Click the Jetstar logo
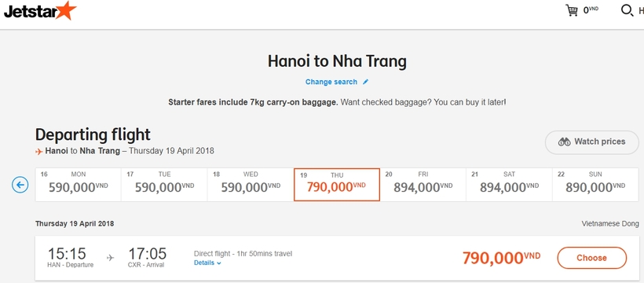 pyautogui.click(x=40, y=11)
